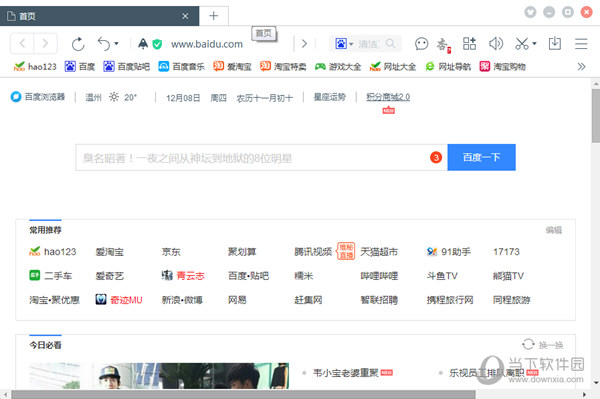This screenshot has height=399, width=600.
Task: Click 编辑 in 常用推荐 panel
Action: [x=553, y=230]
